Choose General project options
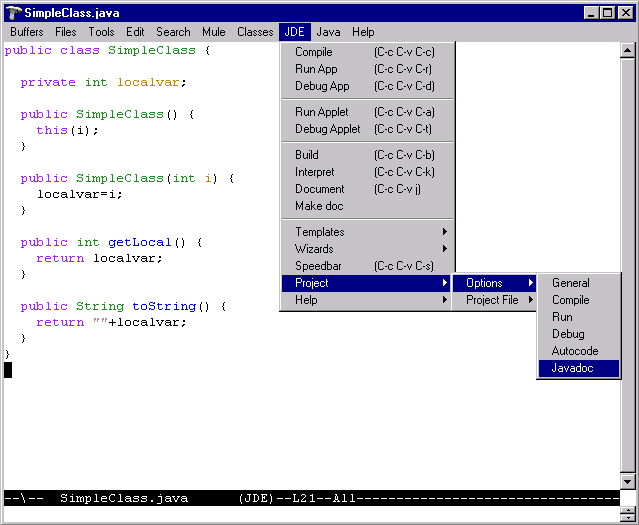 pyautogui.click(x=579, y=283)
